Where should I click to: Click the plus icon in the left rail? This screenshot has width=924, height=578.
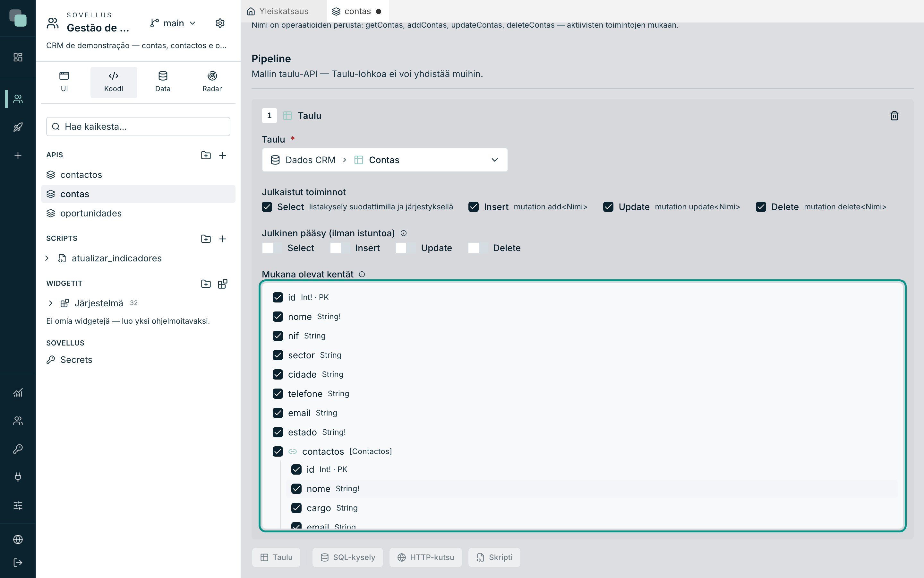click(x=18, y=155)
